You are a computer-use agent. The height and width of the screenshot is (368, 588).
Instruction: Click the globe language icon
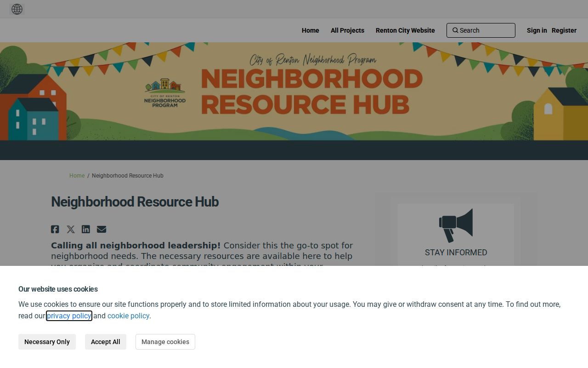(x=17, y=9)
